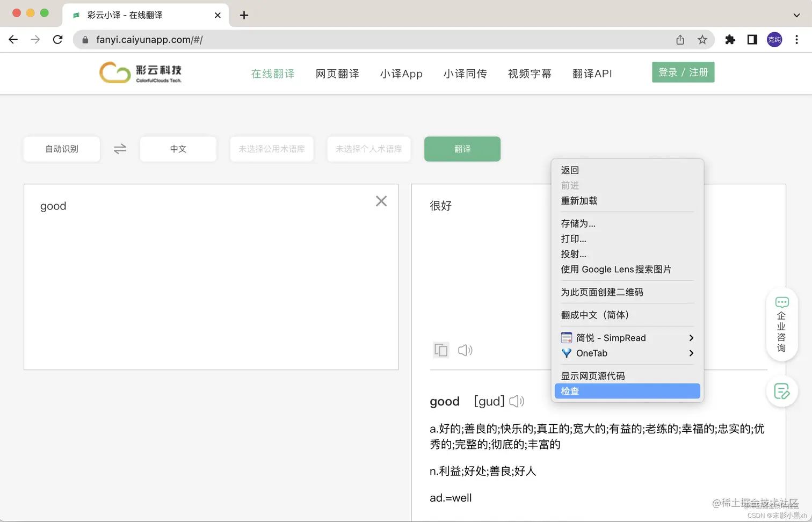Play pronunciation of the word good [gud]
Viewport: 812px width, 522px height.
click(x=516, y=401)
